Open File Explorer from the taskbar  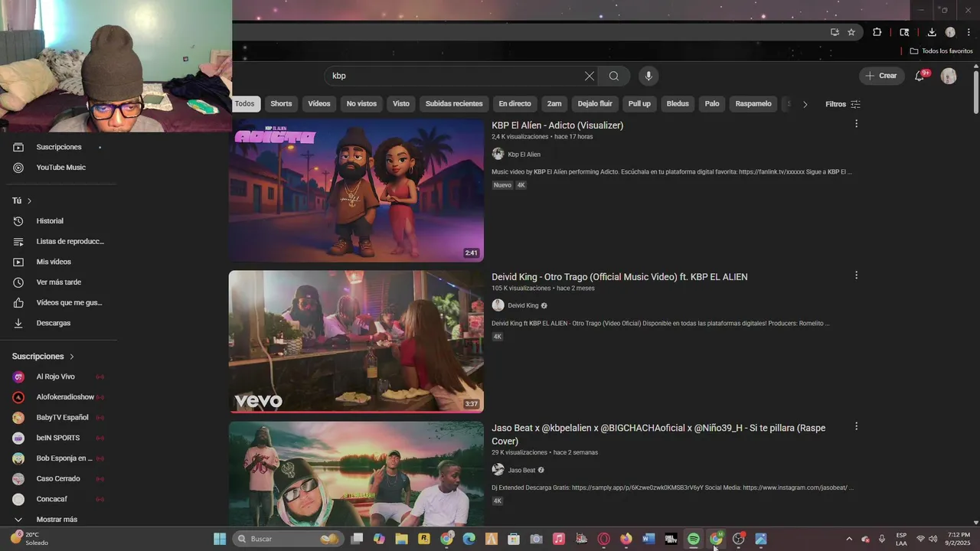click(401, 539)
